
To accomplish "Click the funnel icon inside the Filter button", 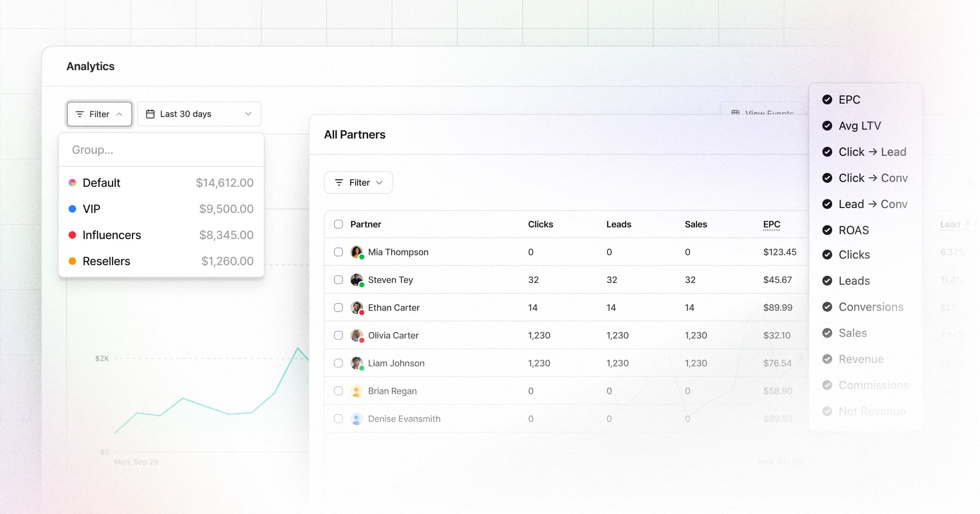I will [x=80, y=114].
